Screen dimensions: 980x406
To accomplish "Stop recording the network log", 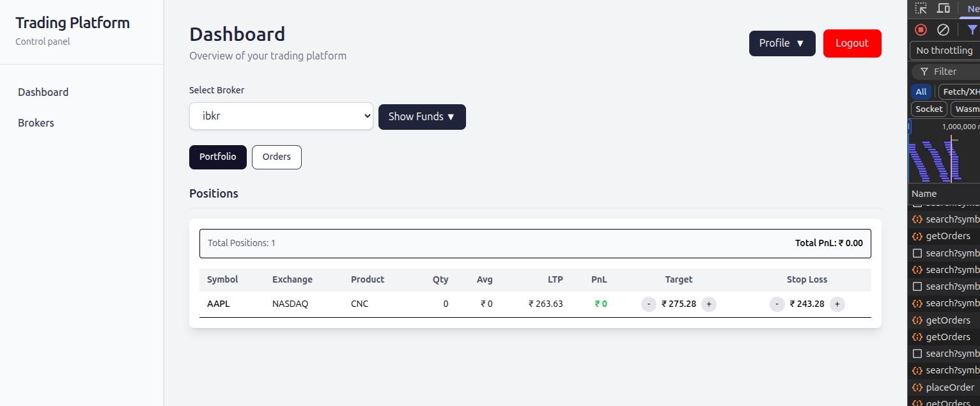I will click(x=921, y=29).
